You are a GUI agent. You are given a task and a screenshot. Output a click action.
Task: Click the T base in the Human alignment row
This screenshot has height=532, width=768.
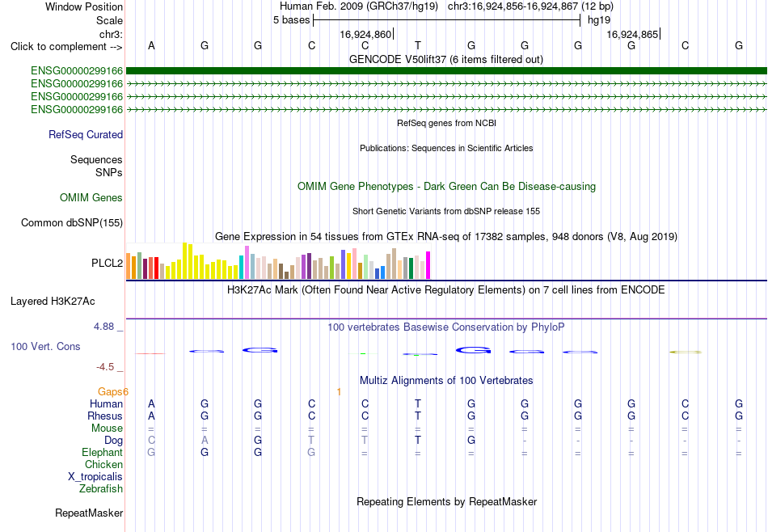tap(418, 403)
